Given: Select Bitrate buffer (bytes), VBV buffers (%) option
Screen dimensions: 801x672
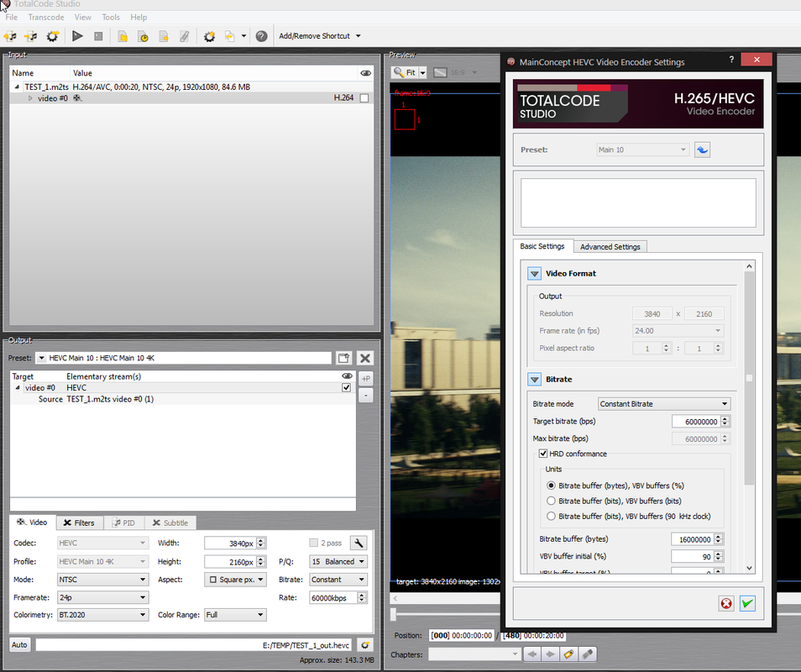Looking at the screenshot, I should (551, 486).
